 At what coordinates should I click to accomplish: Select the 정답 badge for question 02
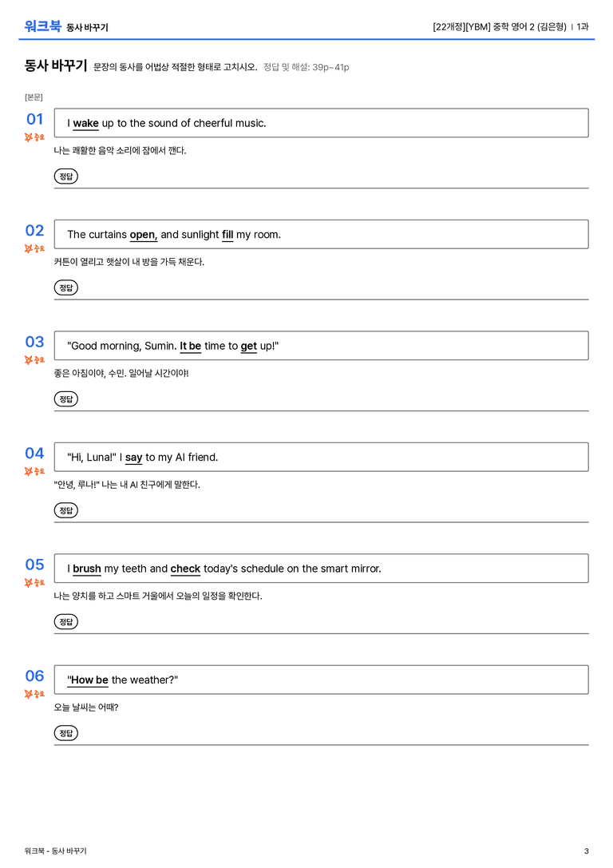65,287
